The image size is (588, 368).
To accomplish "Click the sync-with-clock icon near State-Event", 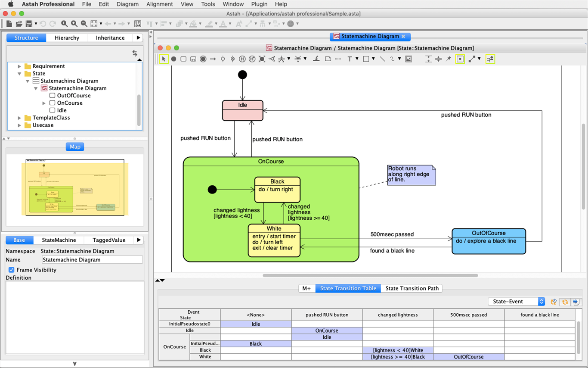I will click(554, 302).
